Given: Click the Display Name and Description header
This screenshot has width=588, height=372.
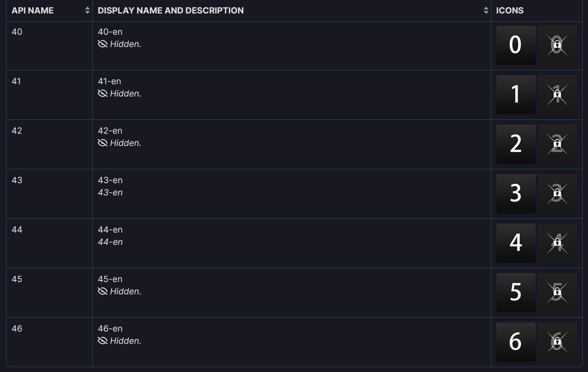Looking at the screenshot, I should (171, 10).
